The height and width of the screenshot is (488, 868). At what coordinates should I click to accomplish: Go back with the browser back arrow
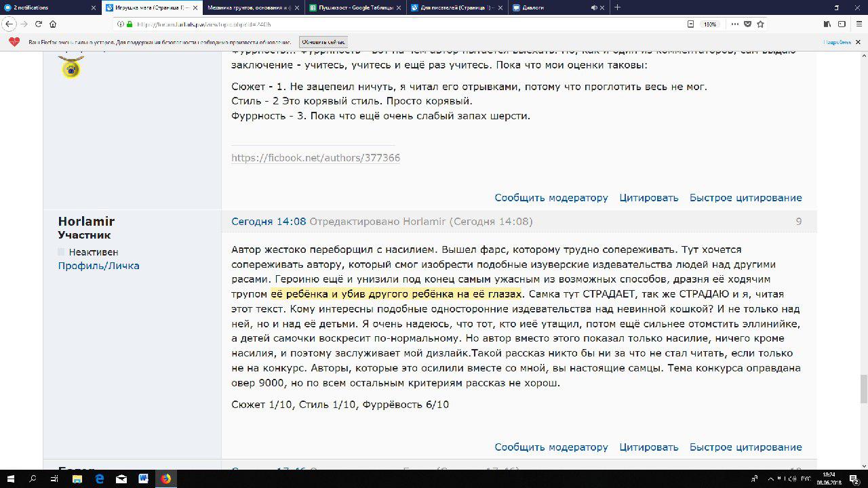[x=9, y=24]
